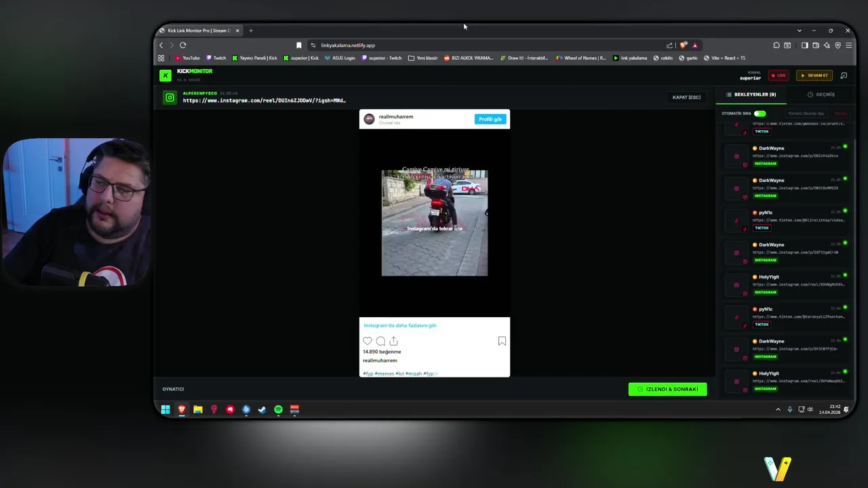Click the reallmuharrem profile avatar

point(369,119)
